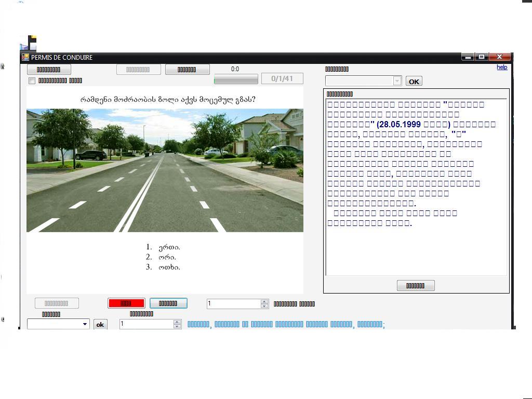
Task: Open the help link
Action: tap(502, 67)
